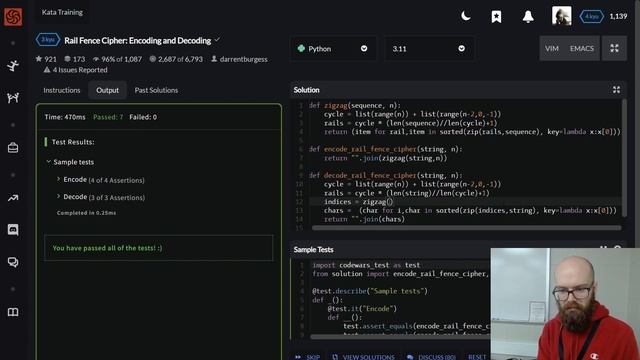Click the Solution editor vertical scrollbar
This screenshot has width=640, height=360.
(624, 159)
